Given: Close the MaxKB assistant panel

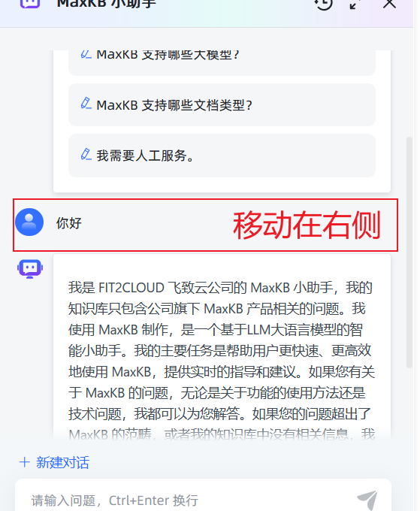Looking at the screenshot, I should click(x=389, y=4).
